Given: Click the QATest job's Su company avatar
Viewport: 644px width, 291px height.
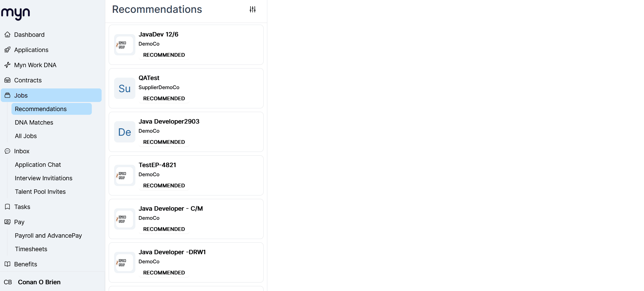Looking at the screenshot, I should coord(125,88).
